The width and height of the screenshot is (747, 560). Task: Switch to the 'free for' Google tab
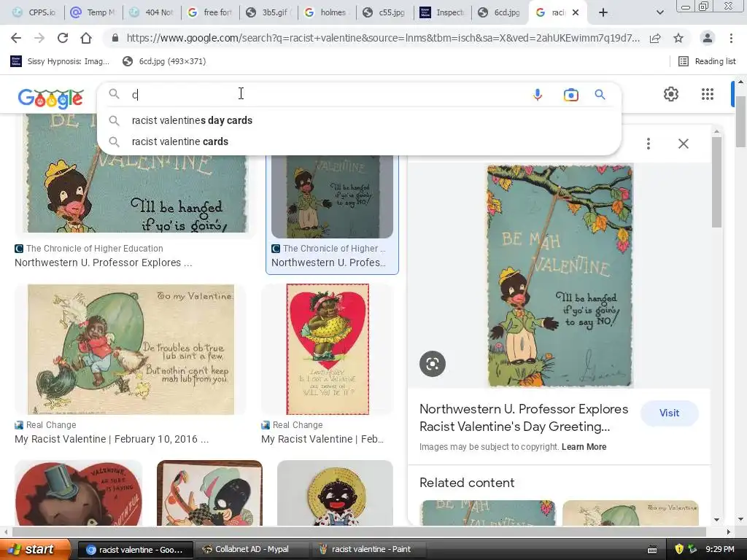tap(210, 12)
